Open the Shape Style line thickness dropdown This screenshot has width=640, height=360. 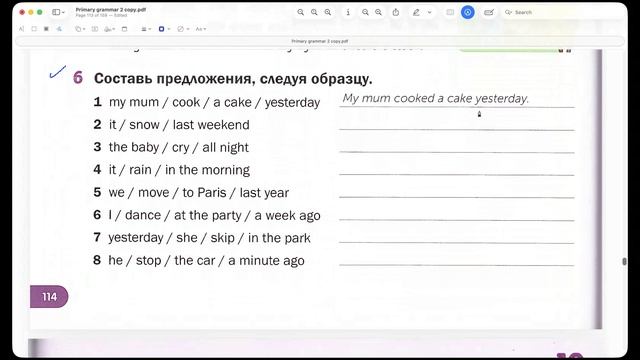[x=146, y=29]
